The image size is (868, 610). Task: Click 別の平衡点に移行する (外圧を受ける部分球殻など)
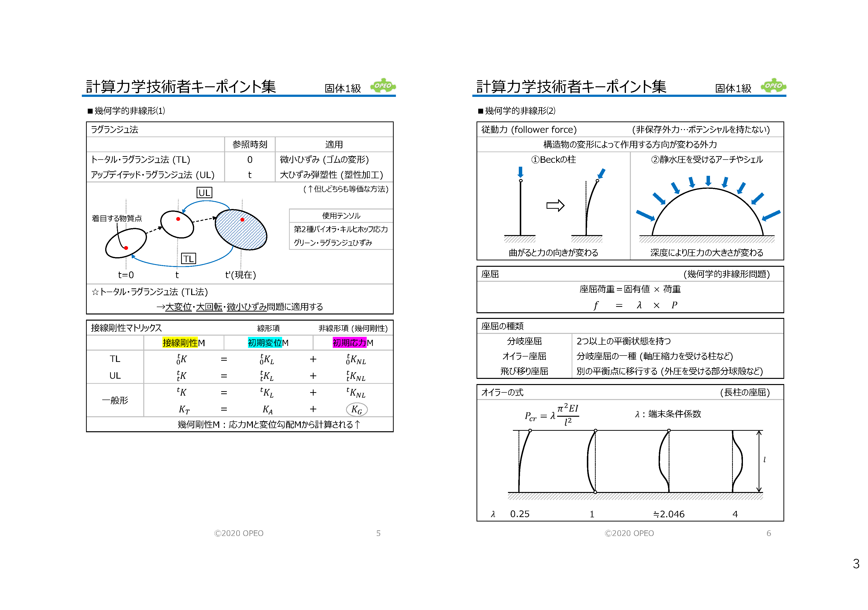point(670,371)
